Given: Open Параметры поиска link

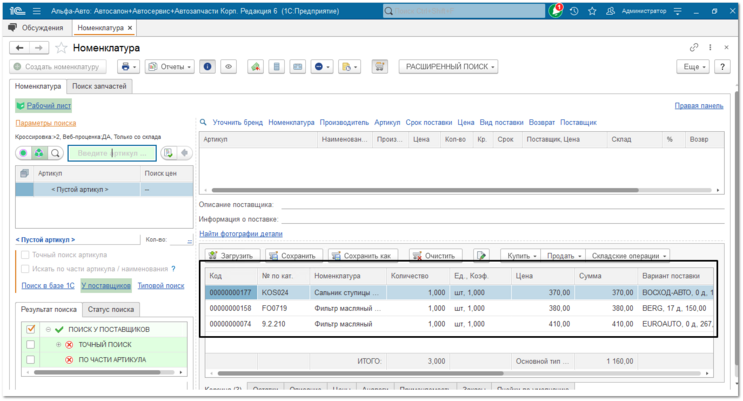Looking at the screenshot, I should 46,123.
